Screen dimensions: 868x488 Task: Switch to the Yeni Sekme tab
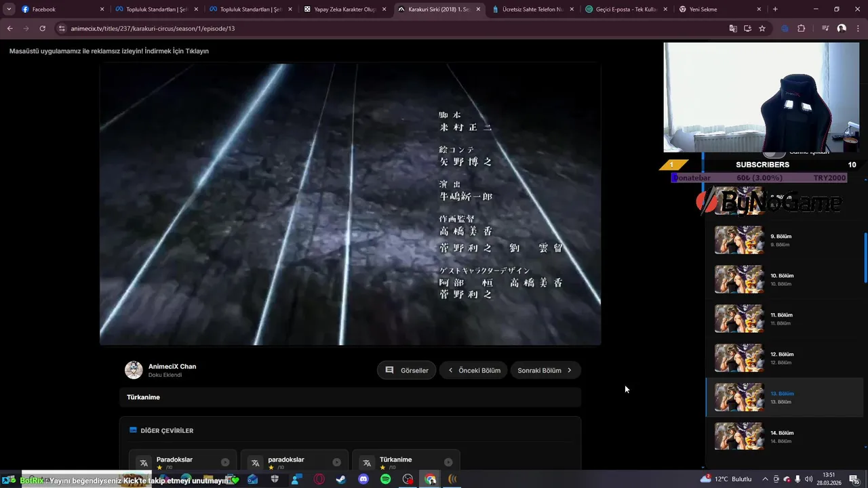tap(721, 9)
